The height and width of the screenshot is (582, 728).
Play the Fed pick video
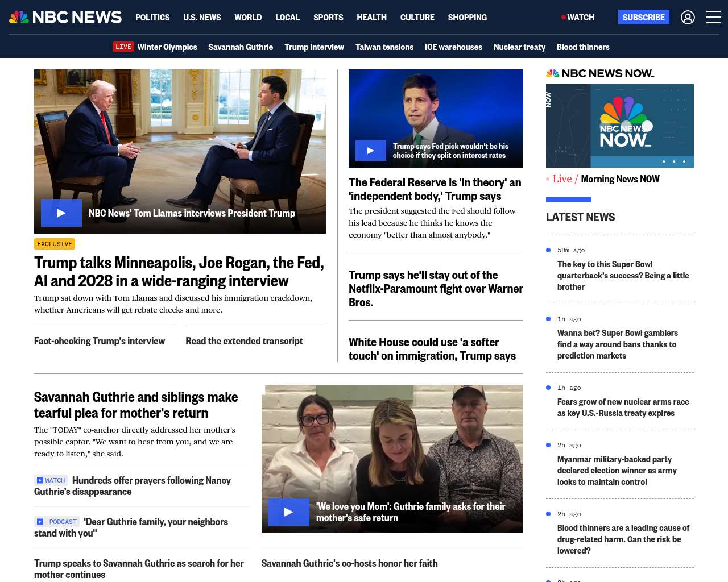point(370,151)
